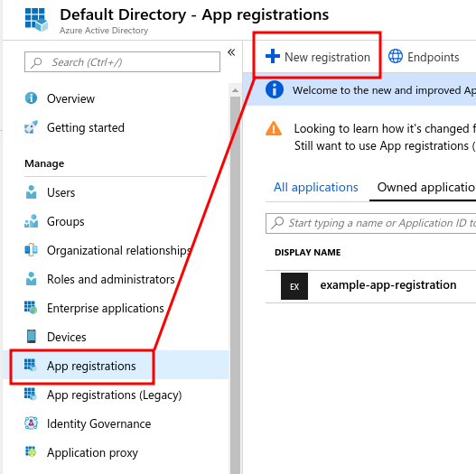Click the magnifier icon in application filter
476x474 pixels.
277,223
